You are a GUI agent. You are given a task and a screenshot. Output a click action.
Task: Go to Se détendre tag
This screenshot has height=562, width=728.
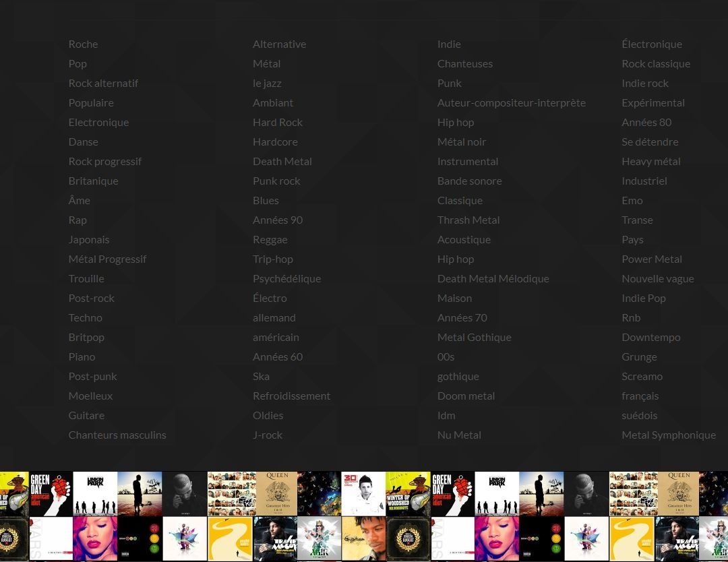coord(650,142)
